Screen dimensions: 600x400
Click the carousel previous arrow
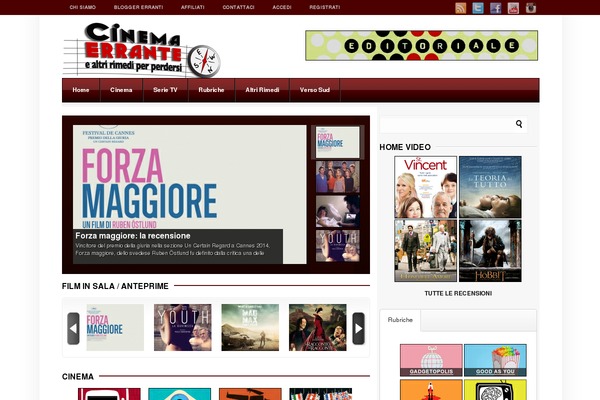(x=73, y=328)
